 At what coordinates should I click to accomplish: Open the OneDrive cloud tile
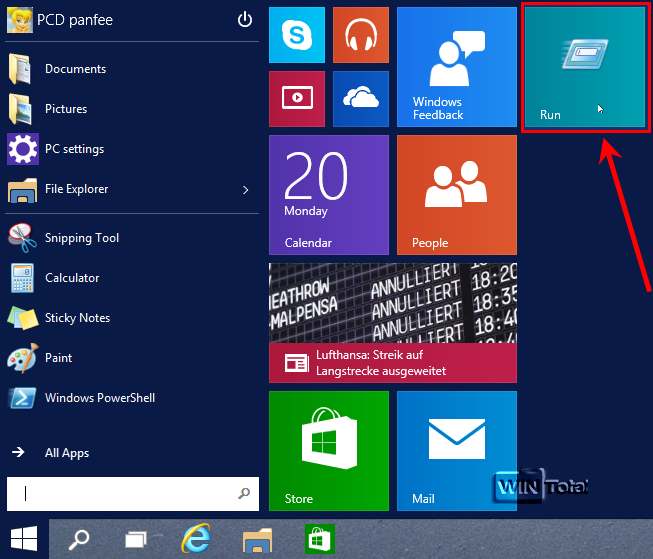point(360,98)
